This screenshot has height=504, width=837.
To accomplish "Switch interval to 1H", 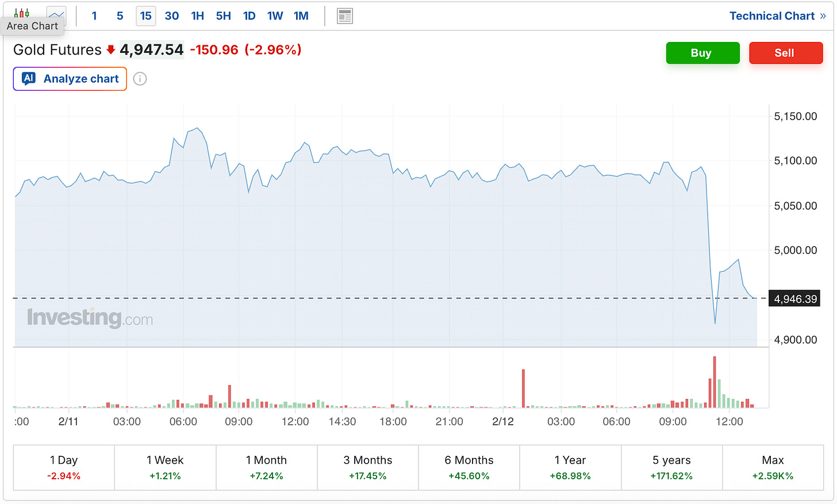I will click(x=197, y=16).
